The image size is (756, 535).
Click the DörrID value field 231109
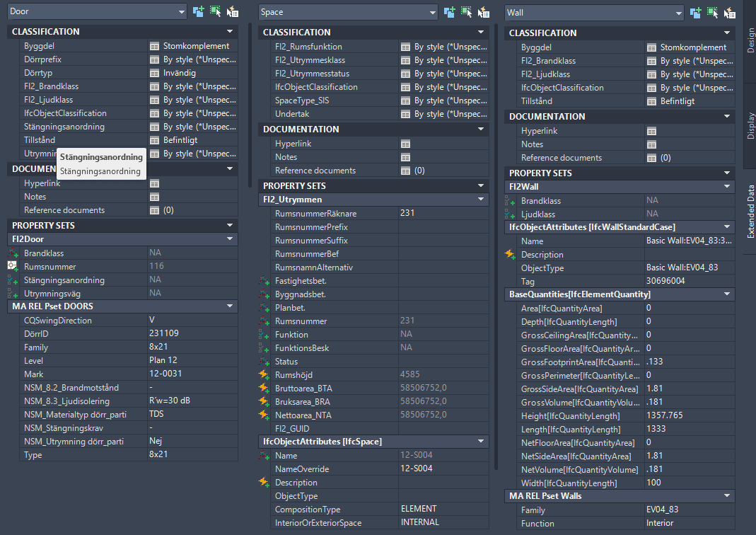pos(192,333)
